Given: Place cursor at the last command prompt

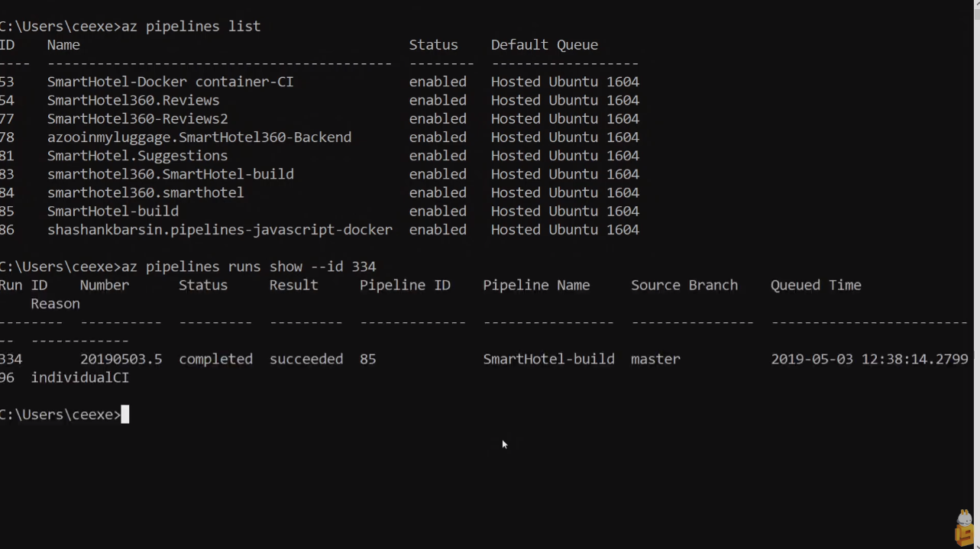Looking at the screenshot, I should (125, 415).
